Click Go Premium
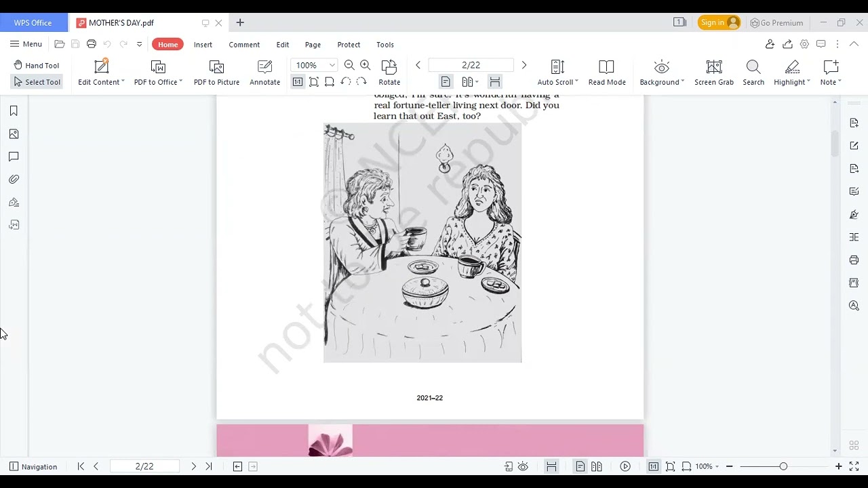868x488 pixels. pos(776,22)
